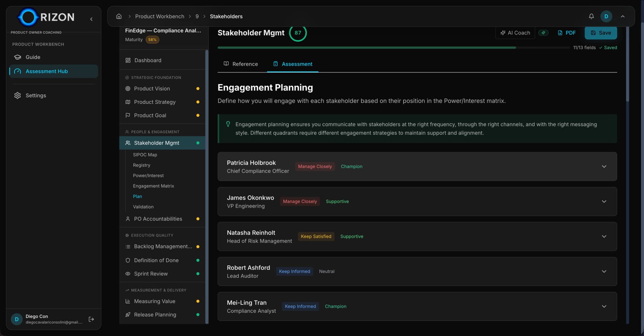Click the D user avatar in header
The height and width of the screenshot is (336, 644).
pos(606,16)
